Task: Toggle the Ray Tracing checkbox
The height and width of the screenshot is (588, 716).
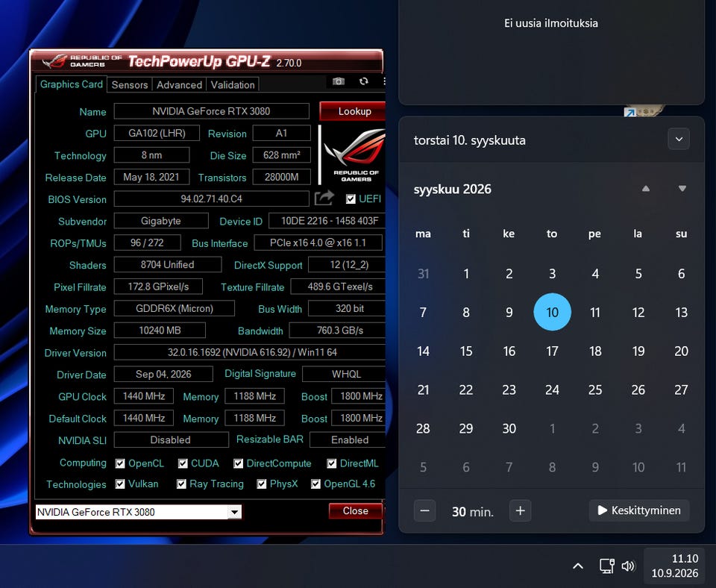Action: 181,484
